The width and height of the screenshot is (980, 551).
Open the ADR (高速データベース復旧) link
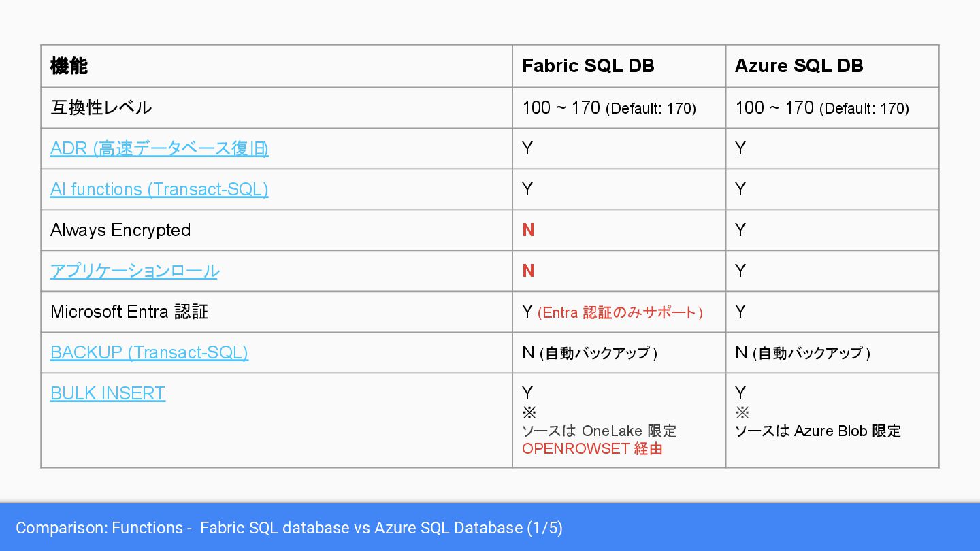pyautogui.click(x=159, y=148)
